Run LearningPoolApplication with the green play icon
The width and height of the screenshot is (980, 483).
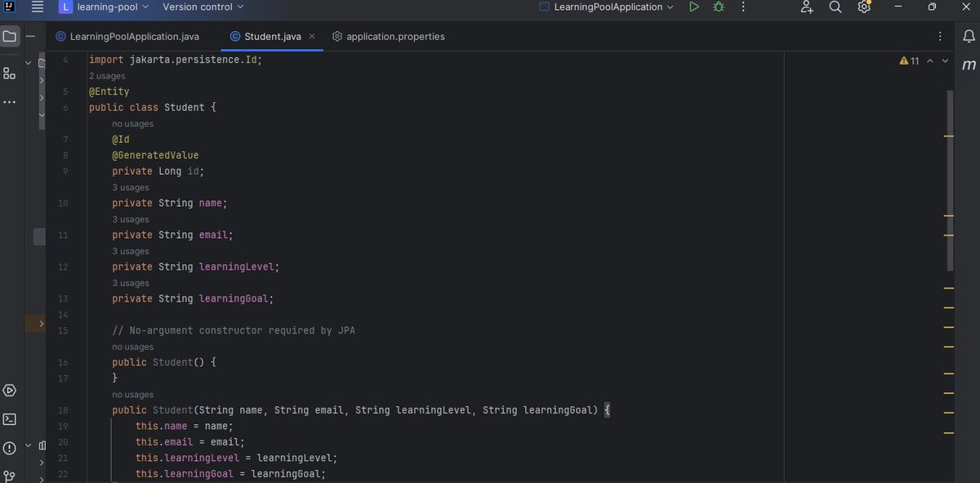click(693, 7)
